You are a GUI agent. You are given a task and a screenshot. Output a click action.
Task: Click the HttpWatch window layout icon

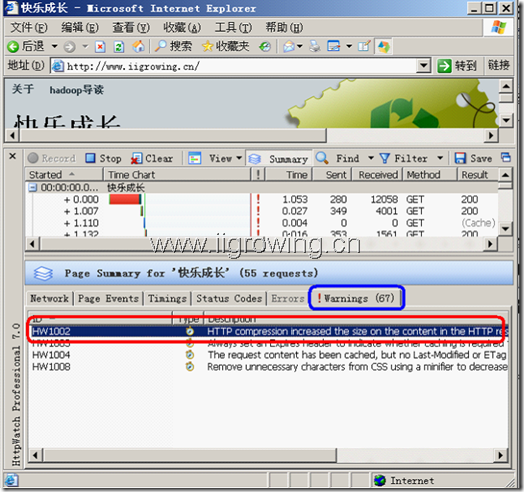[x=506, y=157]
